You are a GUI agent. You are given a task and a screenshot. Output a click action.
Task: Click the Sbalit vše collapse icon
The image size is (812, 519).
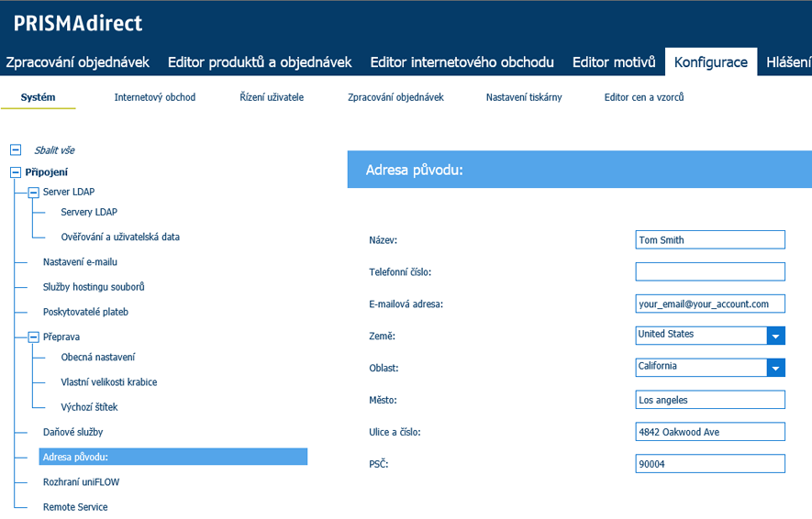click(x=16, y=149)
